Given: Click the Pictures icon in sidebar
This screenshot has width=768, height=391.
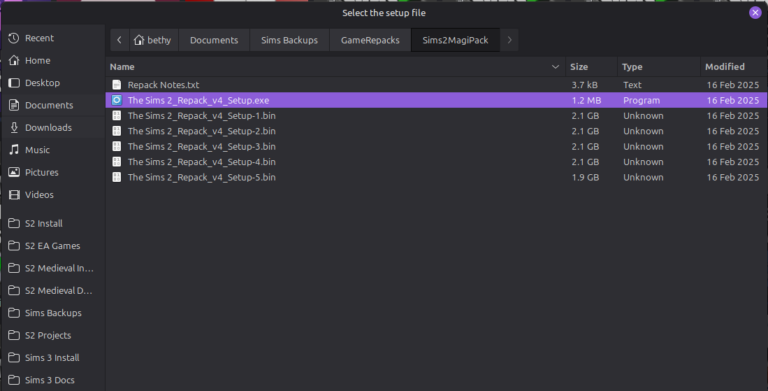Looking at the screenshot, I should click(x=14, y=172).
